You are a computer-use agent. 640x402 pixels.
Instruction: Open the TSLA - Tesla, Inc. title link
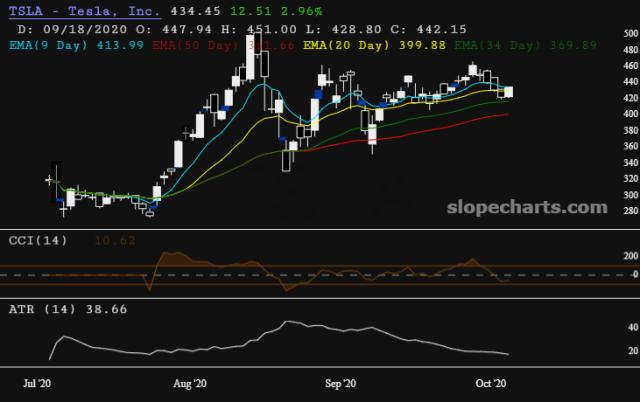84,11
